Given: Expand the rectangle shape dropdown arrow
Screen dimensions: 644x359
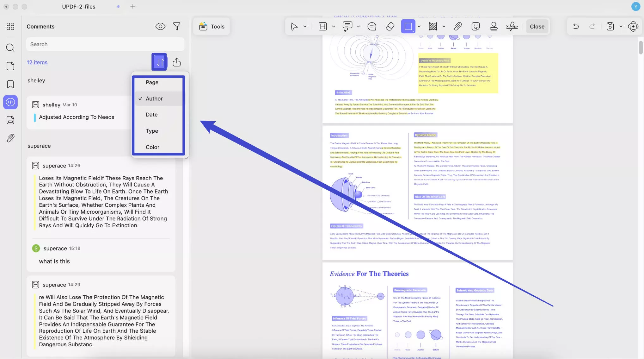Looking at the screenshot, I should coord(419,27).
